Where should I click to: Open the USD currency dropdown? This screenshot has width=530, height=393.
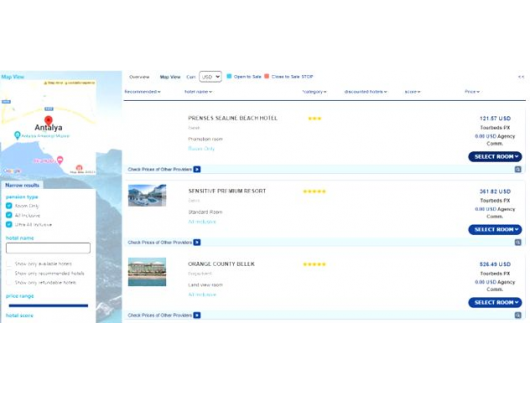[x=210, y=77]
